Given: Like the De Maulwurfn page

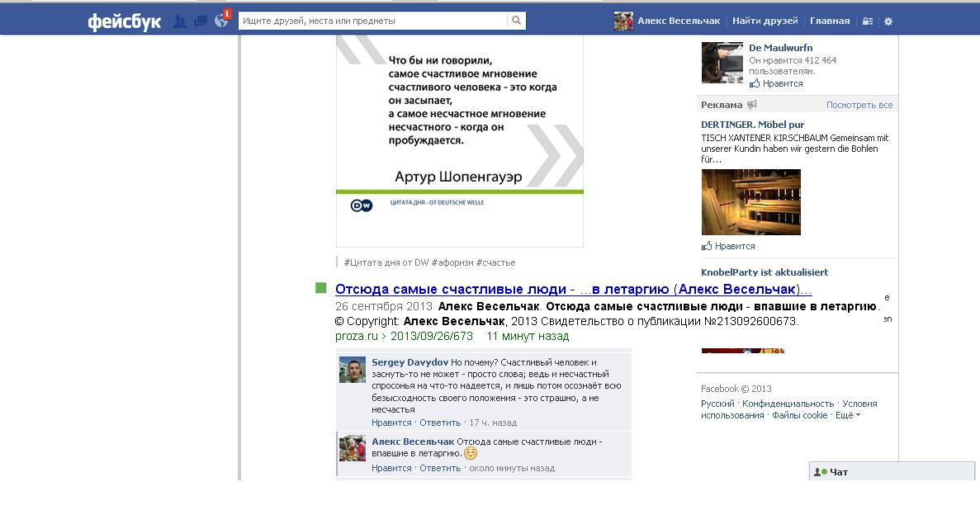Looking at the screenshot, I should point(782,83).
